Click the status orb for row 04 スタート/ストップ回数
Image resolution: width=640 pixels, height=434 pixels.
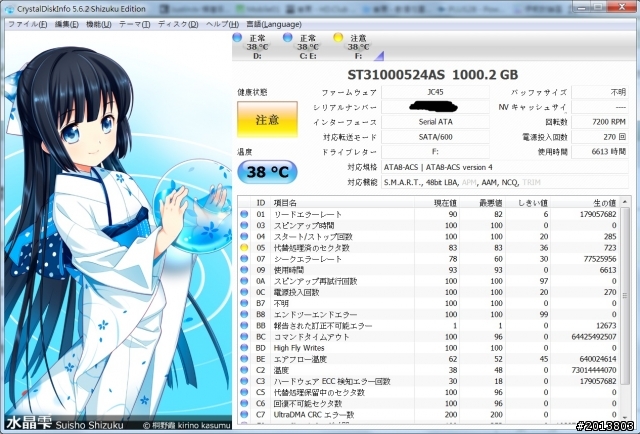[x=244, y=236]
